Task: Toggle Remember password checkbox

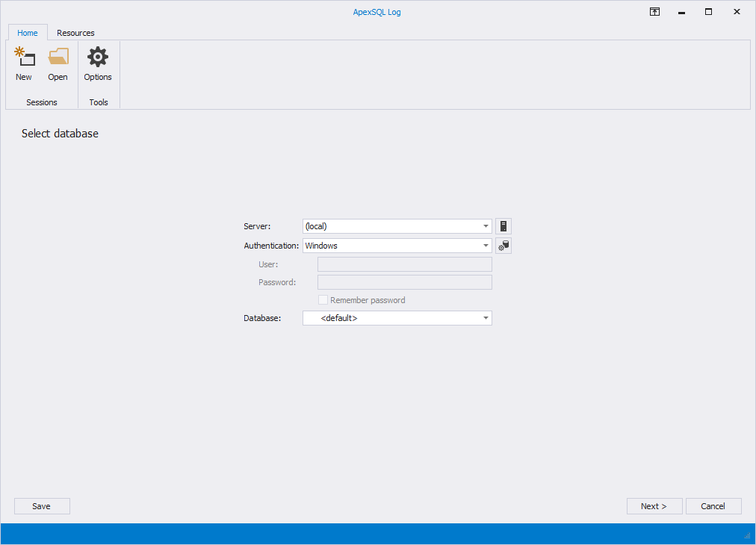Action: (323, 300)
